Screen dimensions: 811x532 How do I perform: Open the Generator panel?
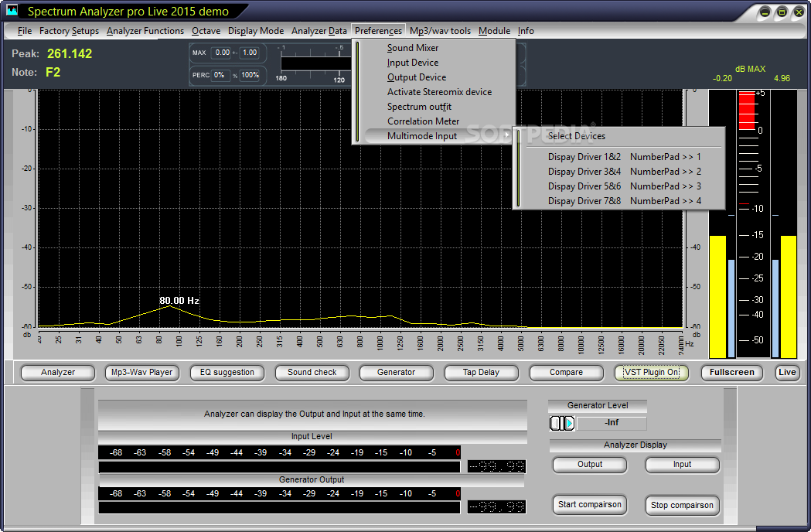click(x=396, y=372)
